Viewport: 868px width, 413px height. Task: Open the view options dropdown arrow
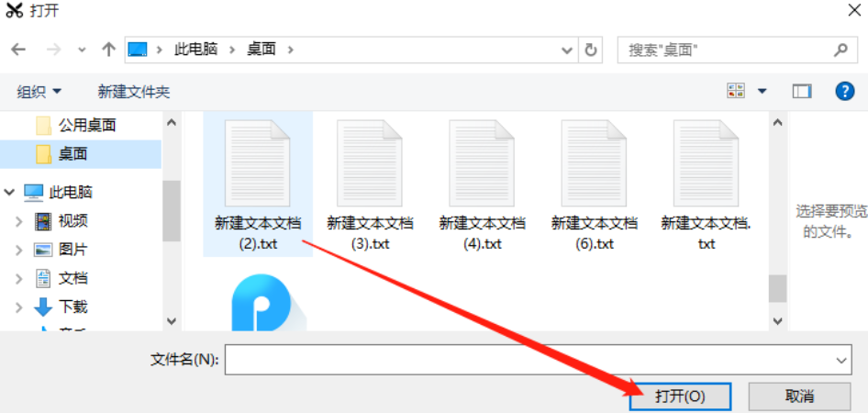coord(762,92)
